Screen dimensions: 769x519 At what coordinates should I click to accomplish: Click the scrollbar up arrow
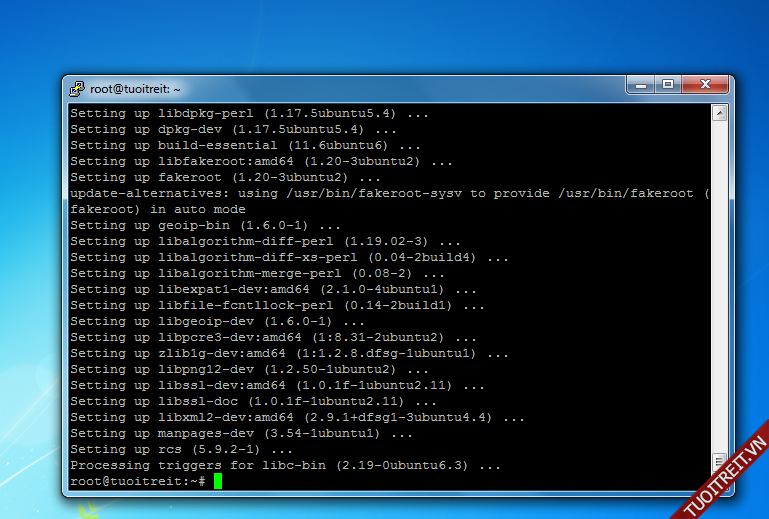point(718,114)
